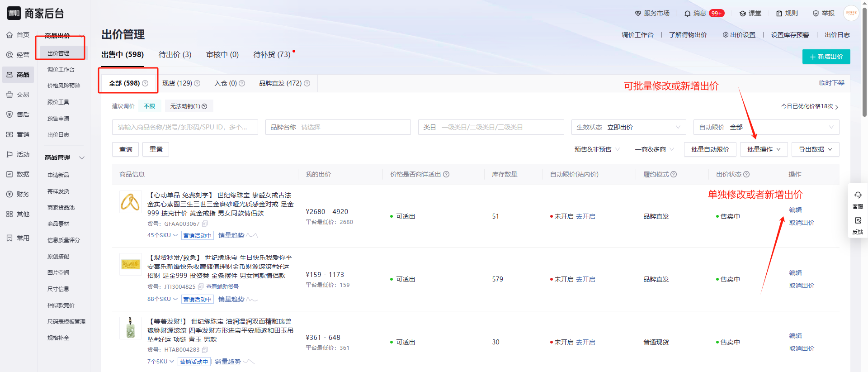The width and height of the screenshot is (868, 372).
Task: Toggle the 无法动销(1) filter chip
Action: click(188, 106)
